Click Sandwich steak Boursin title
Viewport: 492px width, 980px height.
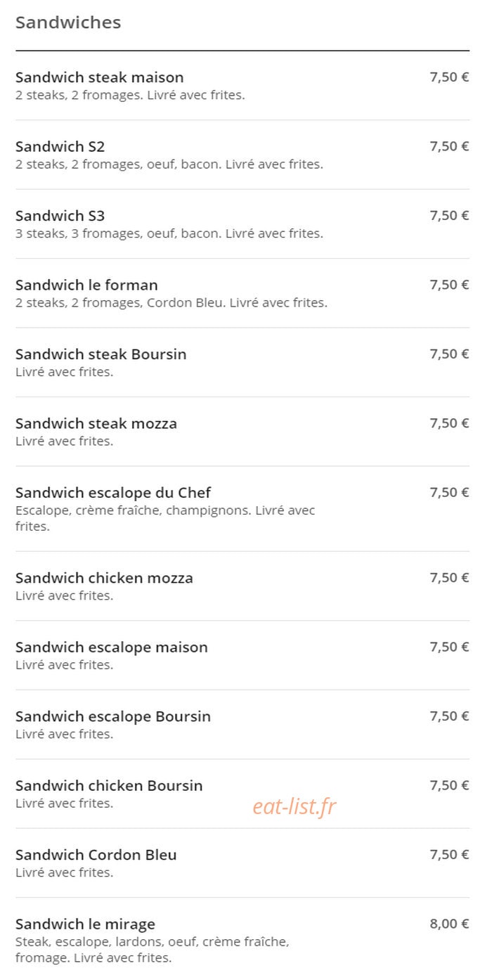101,354
